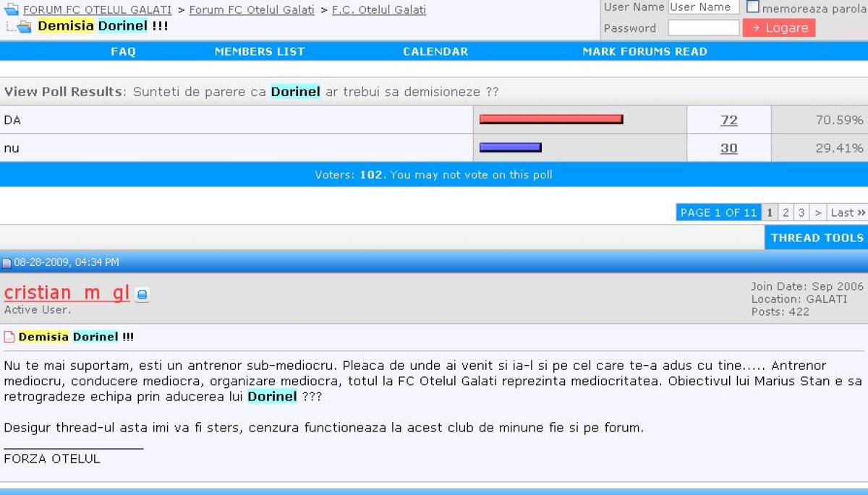Select MARK FORUMS READ
This screenshot has height=495, width=868.
[644, 51]
